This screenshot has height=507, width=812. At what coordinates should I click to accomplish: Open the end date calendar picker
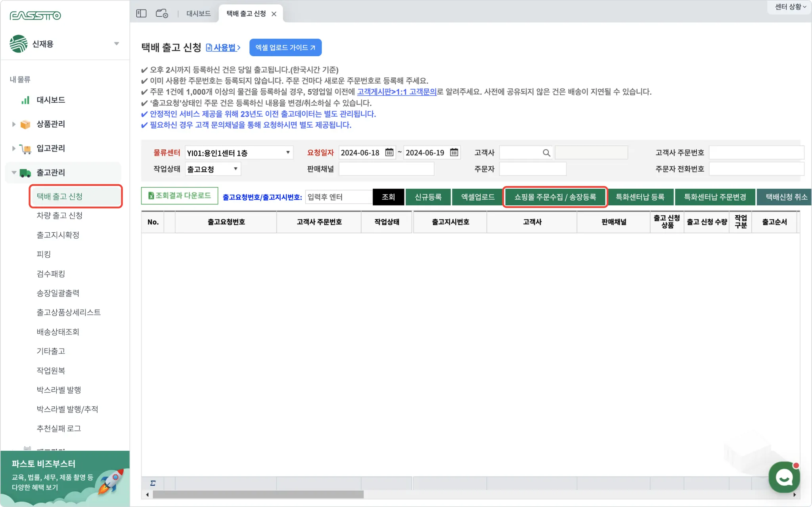[x=454, y=153]
